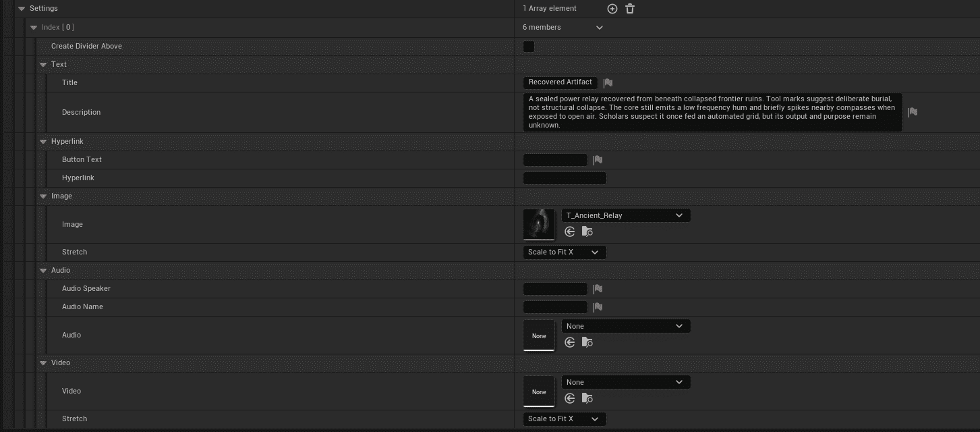Collapse the Video section

pyautogui.click(x=43, y=363)
